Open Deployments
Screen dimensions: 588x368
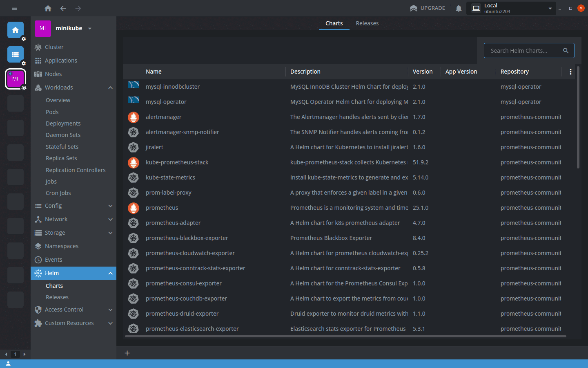click(x=63, y=123)
